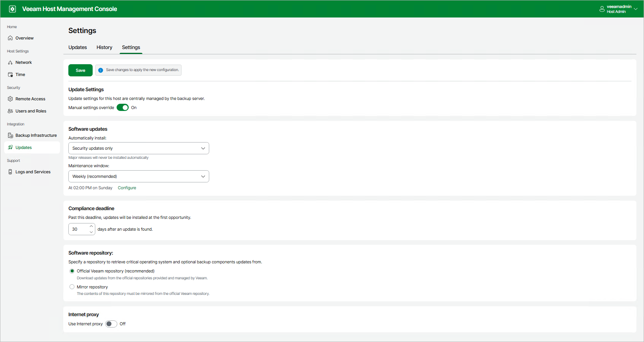Open Network host settings
The width and height of the screenshot is (644, 342).
point(32,62)
